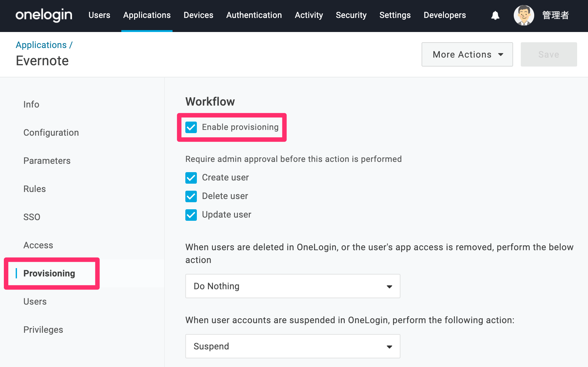Screen dimensions: 588x367
Task: Open the Applications top menu
Action: pos(147,15)
